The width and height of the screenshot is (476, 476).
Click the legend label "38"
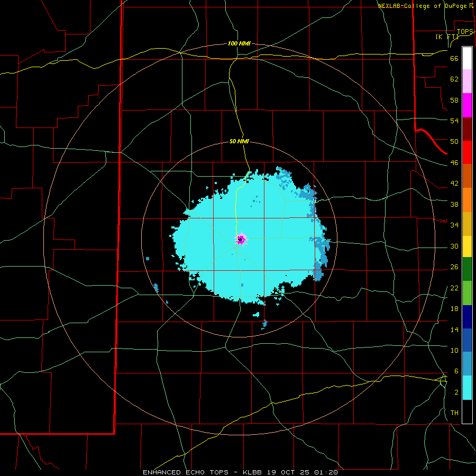[454, 204]
